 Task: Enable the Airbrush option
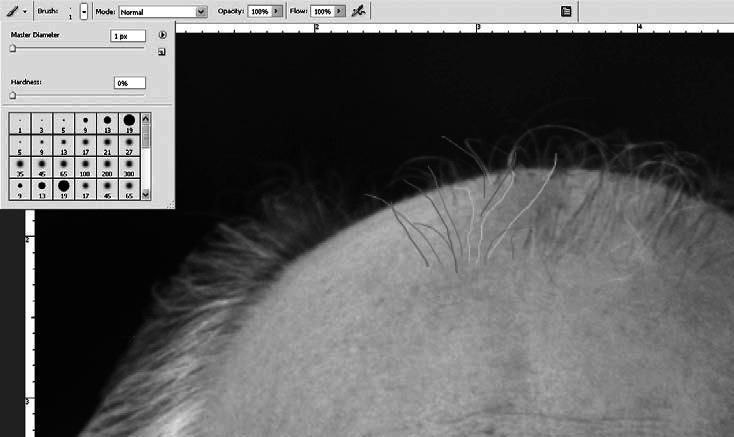(x=359, y=11)
